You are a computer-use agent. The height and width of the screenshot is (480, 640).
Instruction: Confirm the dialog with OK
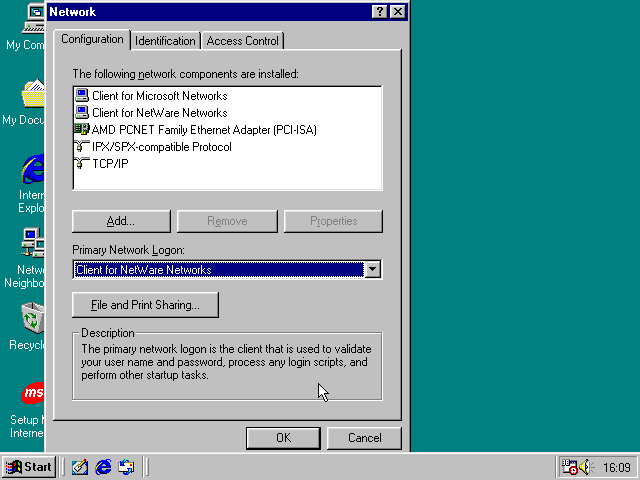(x=283, y=438)
